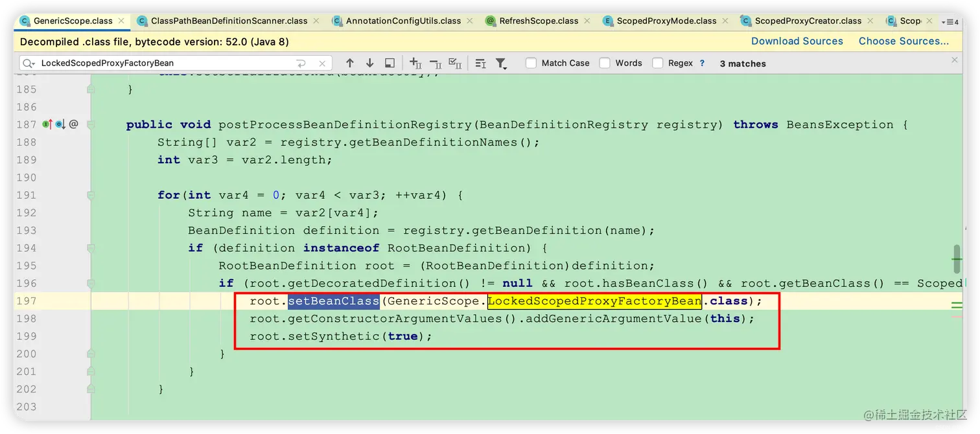Click the vertical scrollbar thumb of the editor
The image size is (980, 434).
pyautogui.click(x=957, y=259)
